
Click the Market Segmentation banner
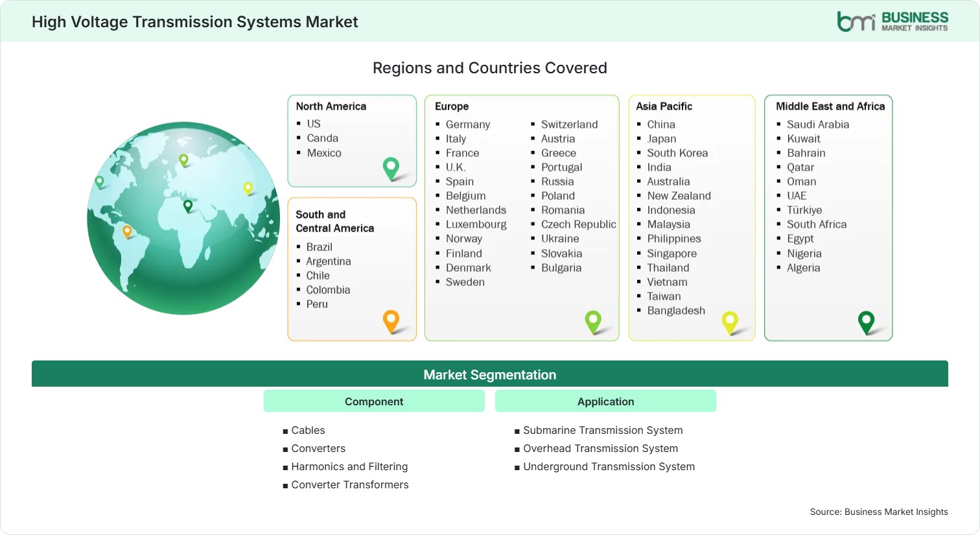[x=490, y=374]
